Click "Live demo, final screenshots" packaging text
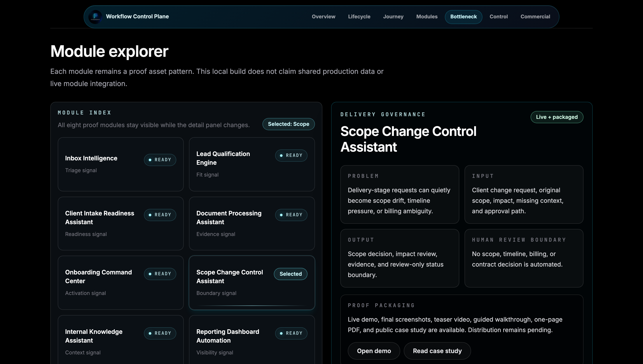 click(455, 325)
